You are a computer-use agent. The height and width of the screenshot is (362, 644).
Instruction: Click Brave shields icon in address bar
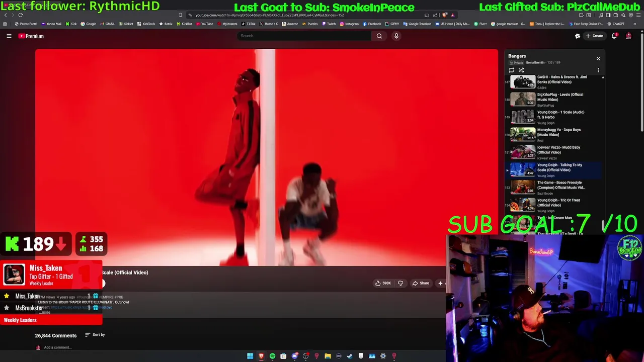pyautogui.click(x=445, y=15)
